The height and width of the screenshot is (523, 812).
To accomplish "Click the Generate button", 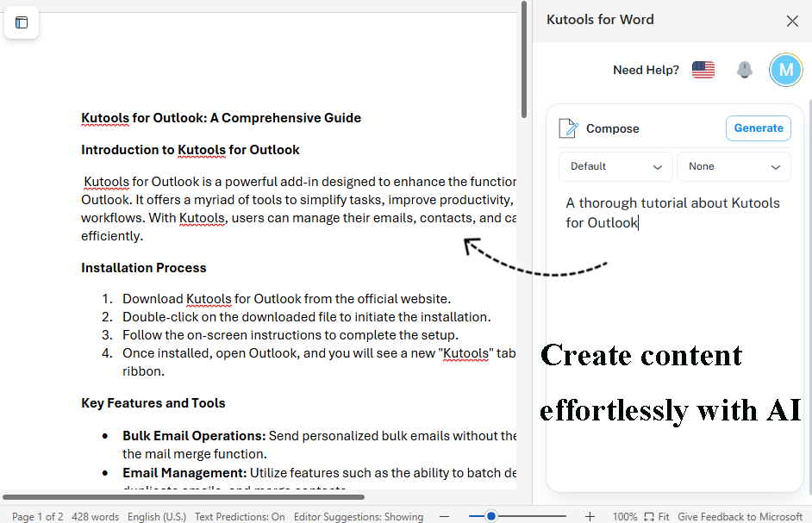I will (758, 128).
